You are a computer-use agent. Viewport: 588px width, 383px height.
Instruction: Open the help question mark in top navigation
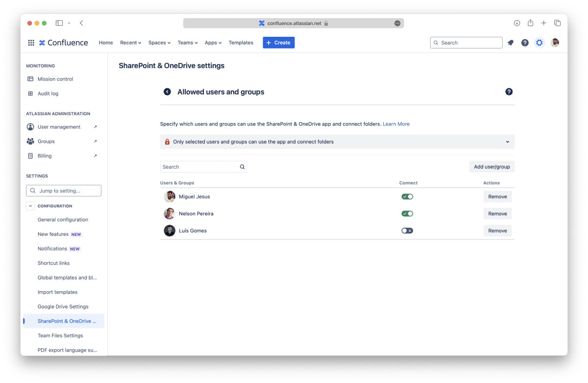coord(525,43)
